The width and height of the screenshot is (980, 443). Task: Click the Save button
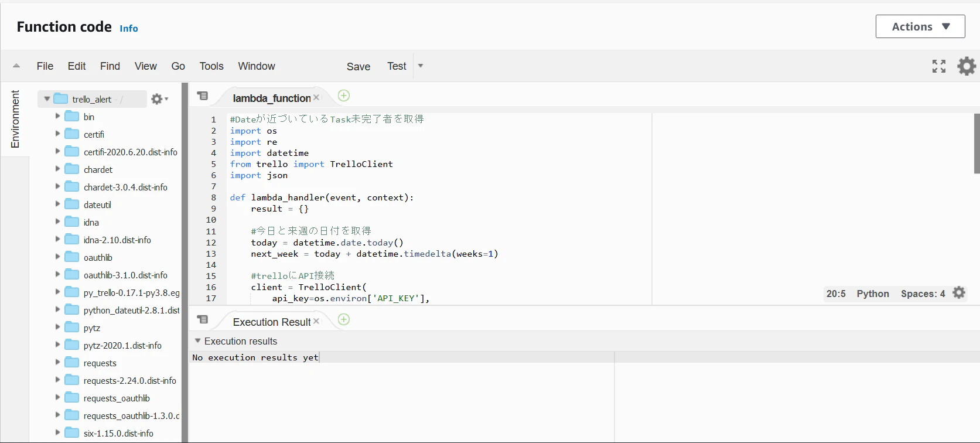[x=358, y=67]
